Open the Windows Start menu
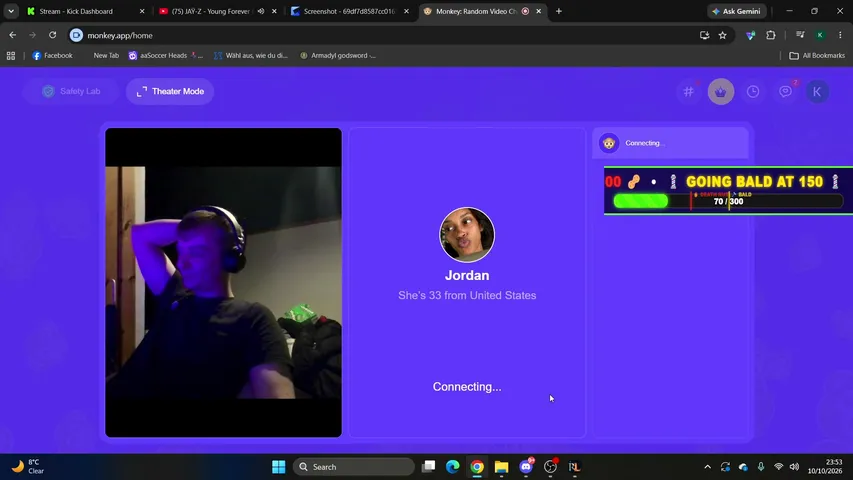 click(279, 467)
